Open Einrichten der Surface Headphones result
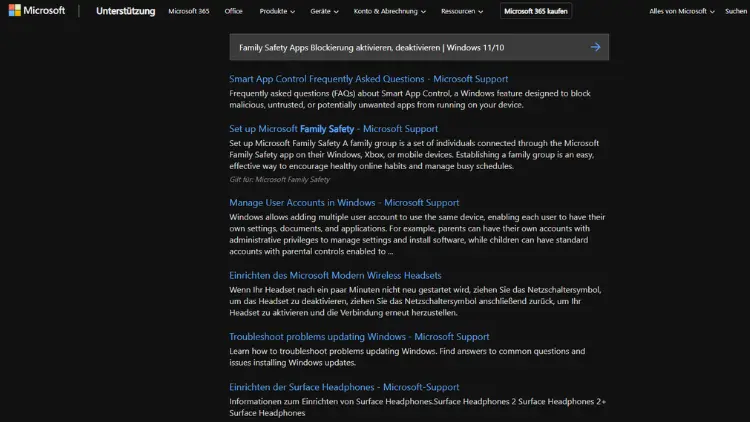This screenshot has height=422, width=750. coord(344,387)
